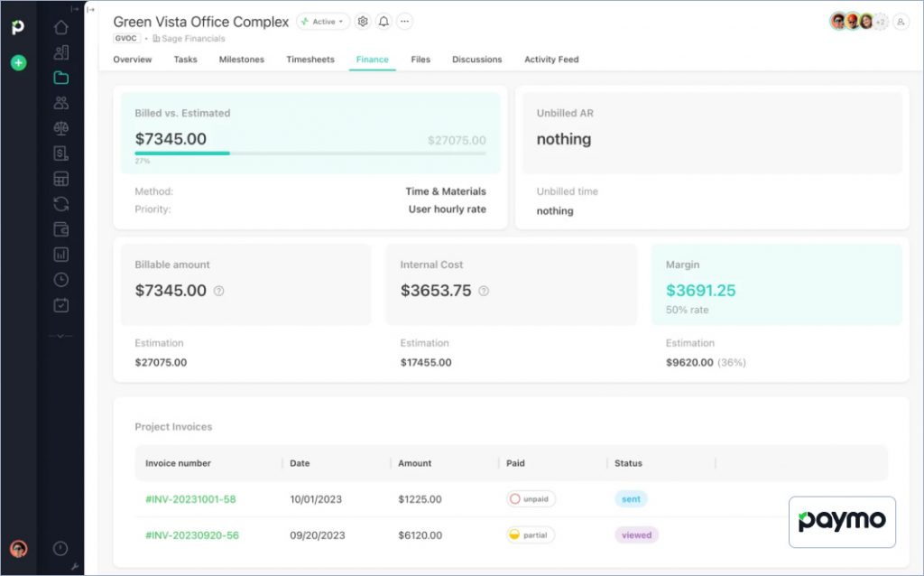Click the clock time tracking sidebar icon

click(x=61, y=280)
